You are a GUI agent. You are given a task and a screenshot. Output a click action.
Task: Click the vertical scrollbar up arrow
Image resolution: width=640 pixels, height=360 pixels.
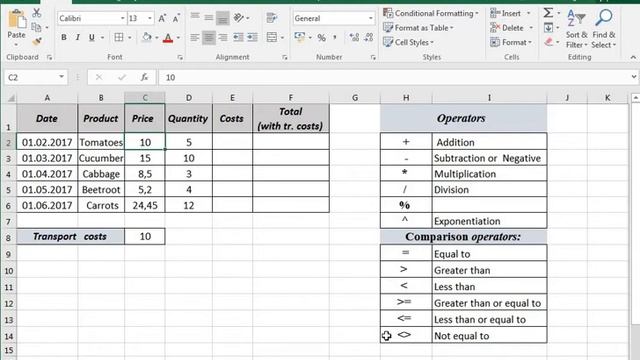(636, 98)
